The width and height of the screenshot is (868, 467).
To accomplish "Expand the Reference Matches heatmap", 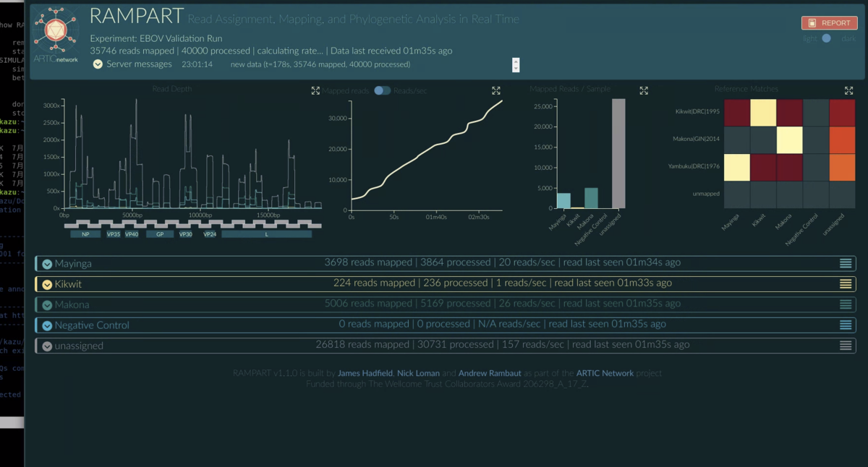I will 849,90.
